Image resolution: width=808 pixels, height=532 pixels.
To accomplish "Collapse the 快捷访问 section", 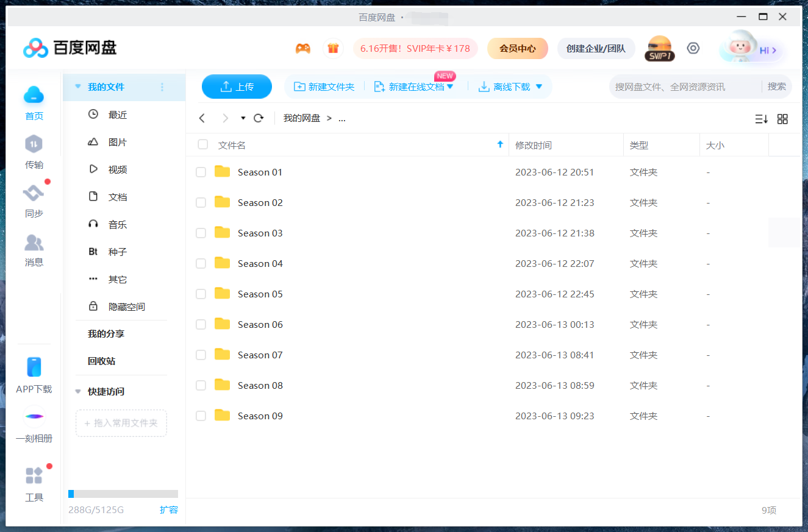I will pyautogui.click(x=78, y=392).
